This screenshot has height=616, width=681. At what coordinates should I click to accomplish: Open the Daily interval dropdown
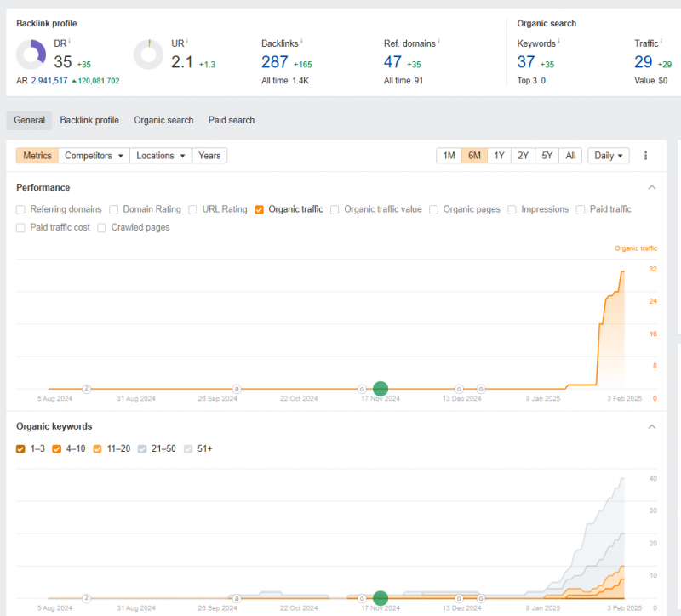coord(609,156)
